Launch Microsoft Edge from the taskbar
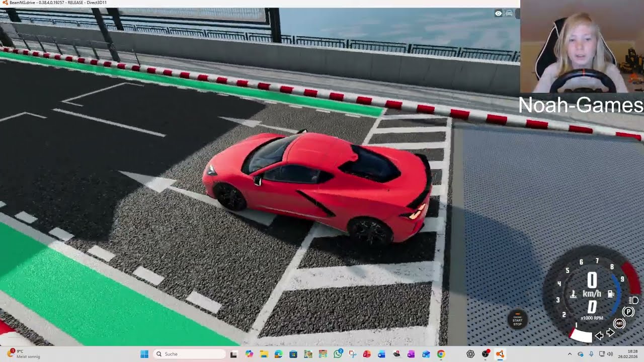 278,354
